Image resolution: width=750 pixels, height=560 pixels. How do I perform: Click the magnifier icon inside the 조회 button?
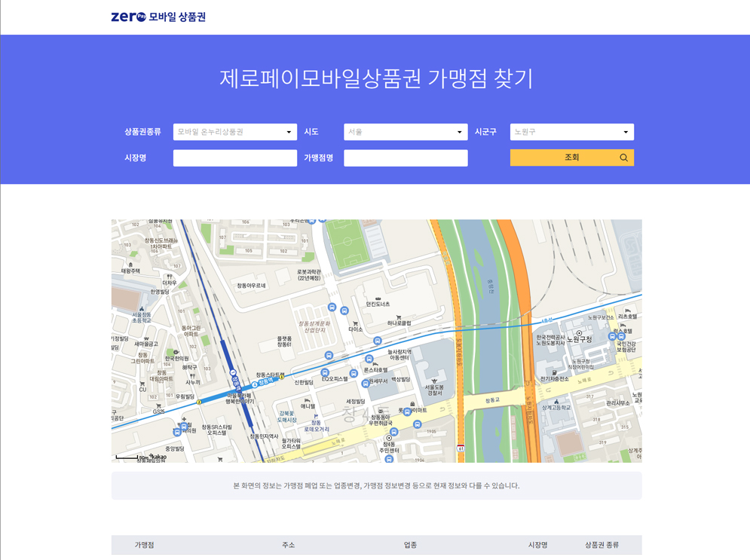point(623,158)
